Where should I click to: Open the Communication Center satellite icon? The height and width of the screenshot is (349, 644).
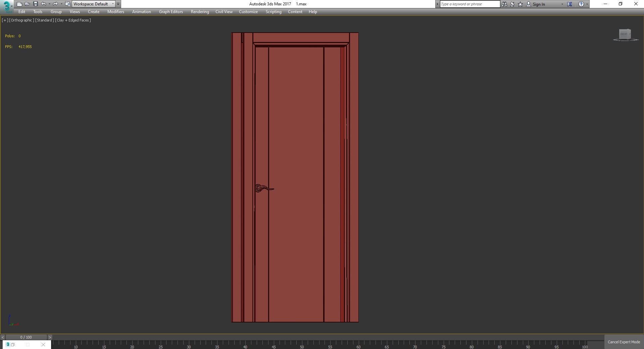(x=512, y=4)
